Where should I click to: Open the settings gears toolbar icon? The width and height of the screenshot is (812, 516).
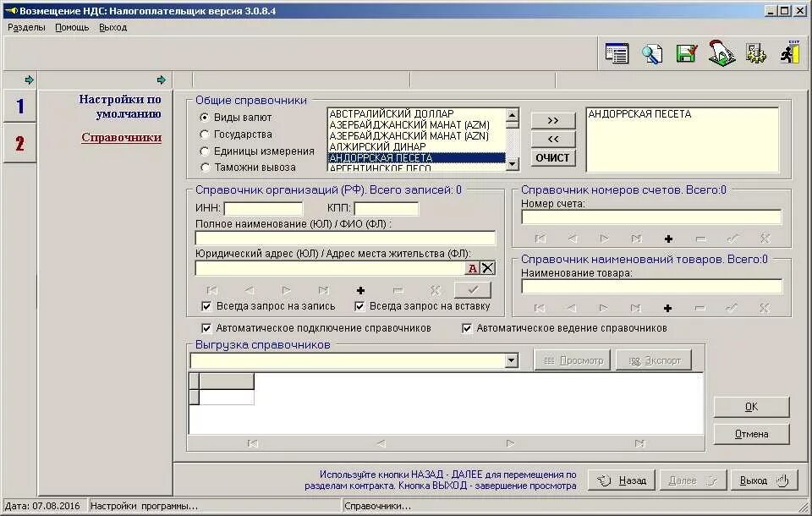click(755, 53)
